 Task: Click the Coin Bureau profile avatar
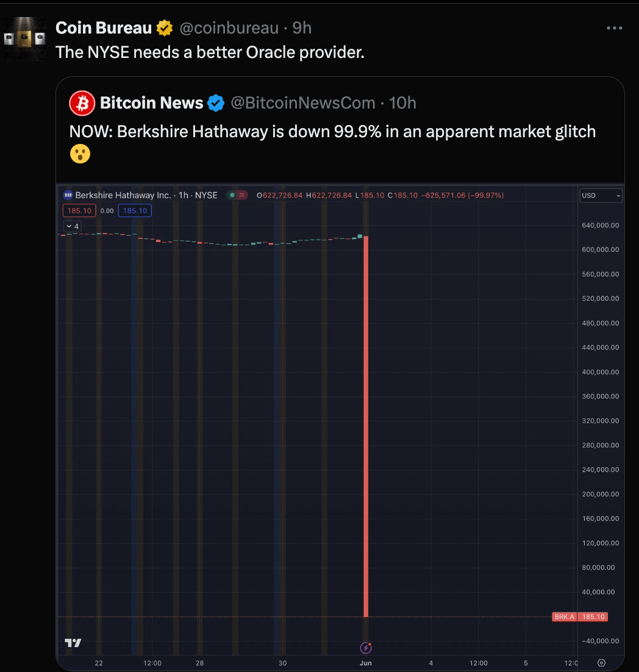click(25, 39)
